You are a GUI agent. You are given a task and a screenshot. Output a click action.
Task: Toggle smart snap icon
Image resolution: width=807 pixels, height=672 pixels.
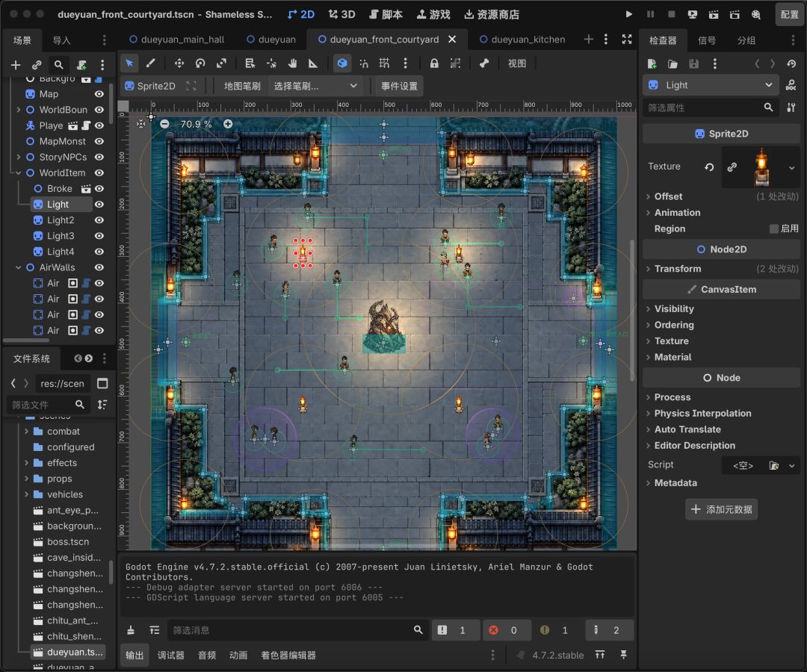point(363,63)
